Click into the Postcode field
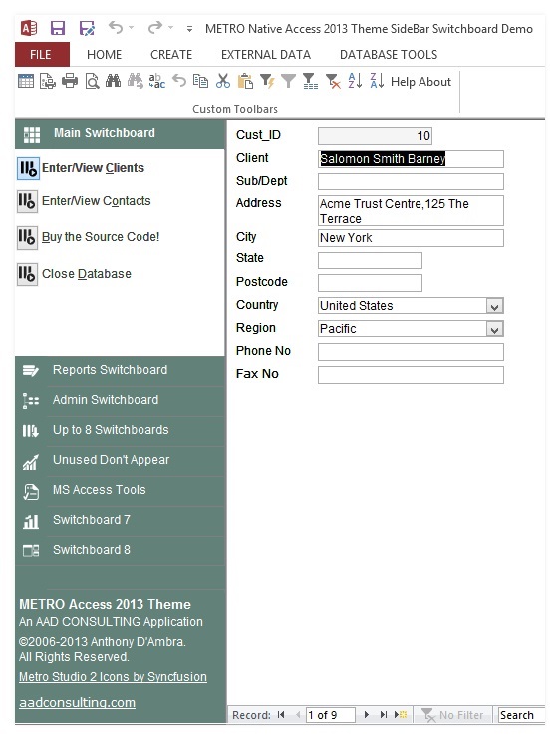The image size is (560, 740). [x=370, y=283]
